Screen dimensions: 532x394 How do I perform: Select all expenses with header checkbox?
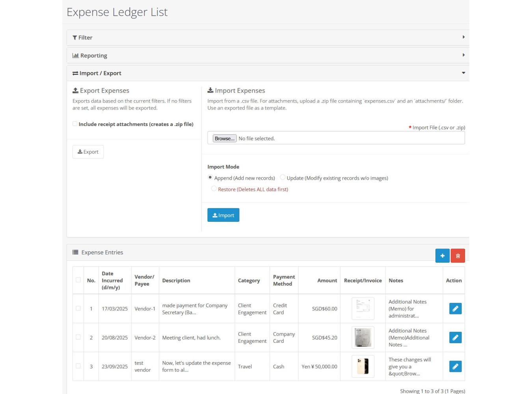pyautogui.click(x=78, y=280)
